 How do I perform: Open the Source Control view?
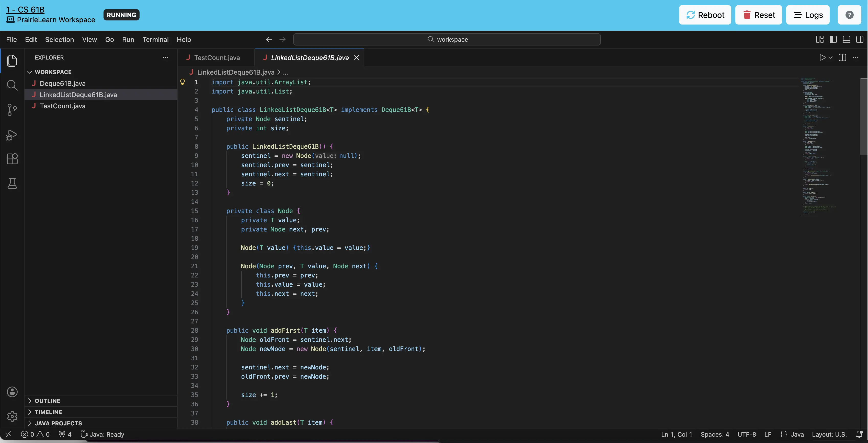click(x=12, y=110)
